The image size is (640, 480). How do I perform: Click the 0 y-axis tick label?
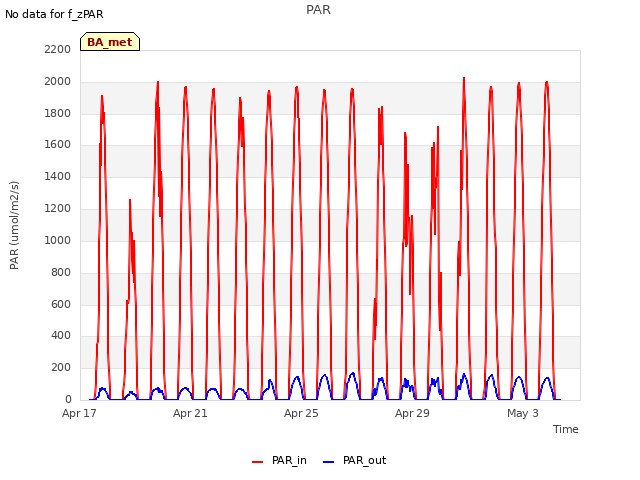pos(68,400)
